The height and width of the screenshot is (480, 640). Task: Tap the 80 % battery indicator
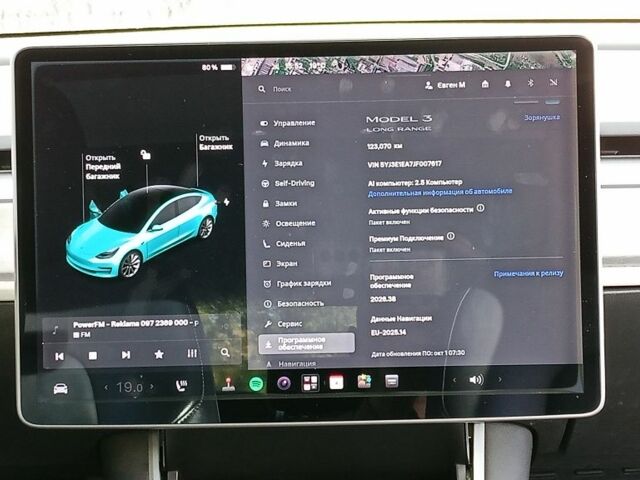[218, 67]
